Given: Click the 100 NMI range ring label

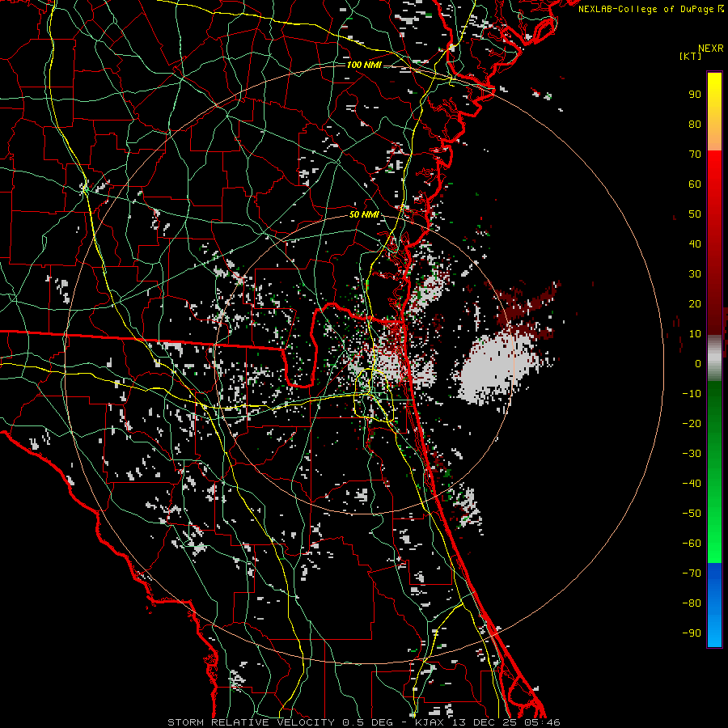Looking at the screenshot, I should (364, 65).
